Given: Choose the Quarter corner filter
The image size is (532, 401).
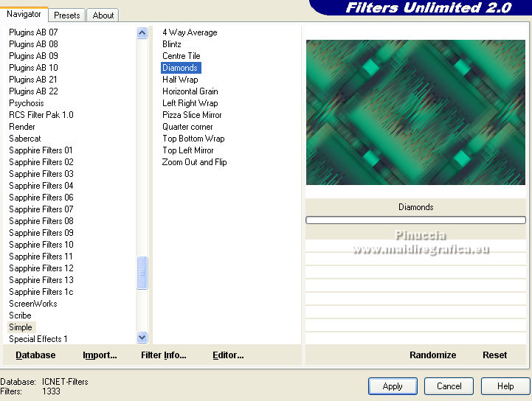Looking at the screenshot, I should pos(187,127).
